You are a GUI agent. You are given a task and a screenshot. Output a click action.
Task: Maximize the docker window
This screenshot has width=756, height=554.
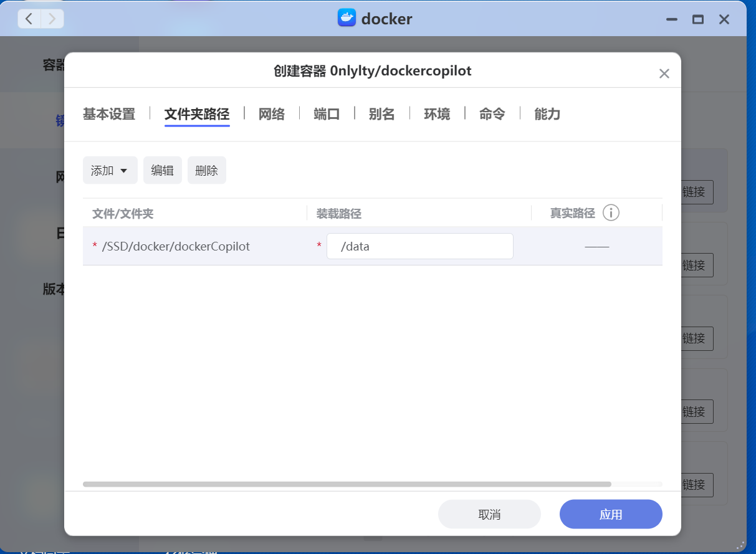(x=697, y=19)
